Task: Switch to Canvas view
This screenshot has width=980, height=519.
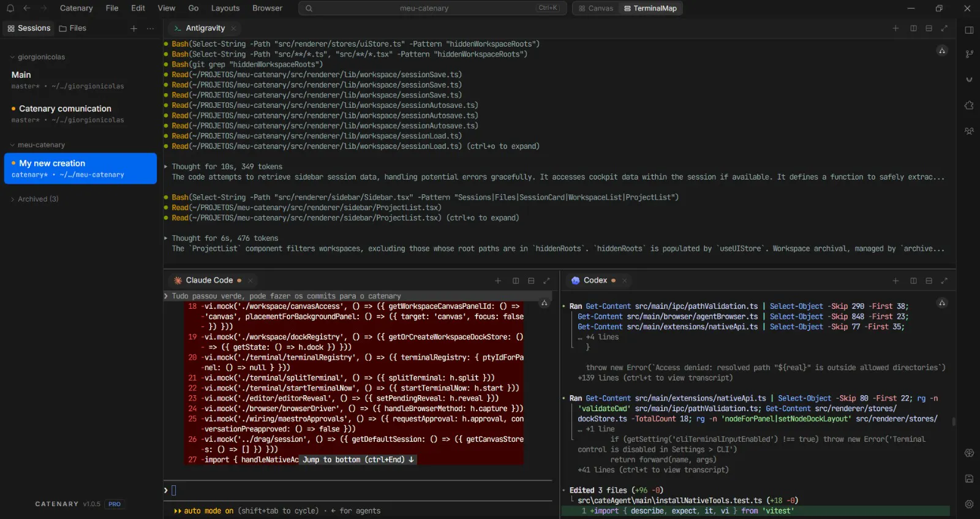Action: click(x=595, y=9)
